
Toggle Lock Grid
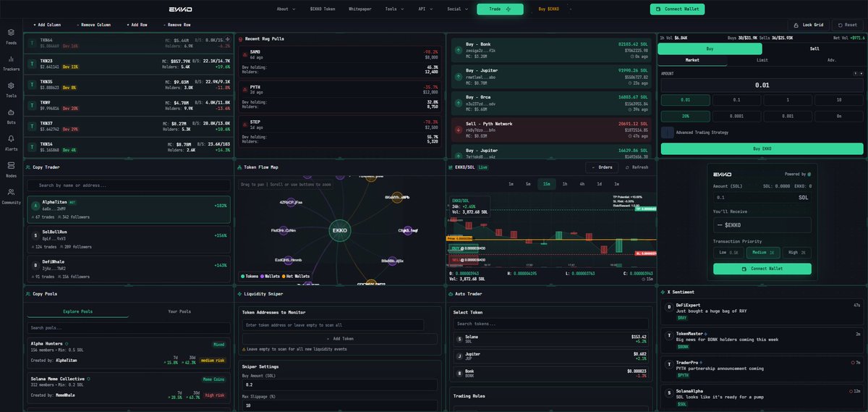click(x=808, y=25)
